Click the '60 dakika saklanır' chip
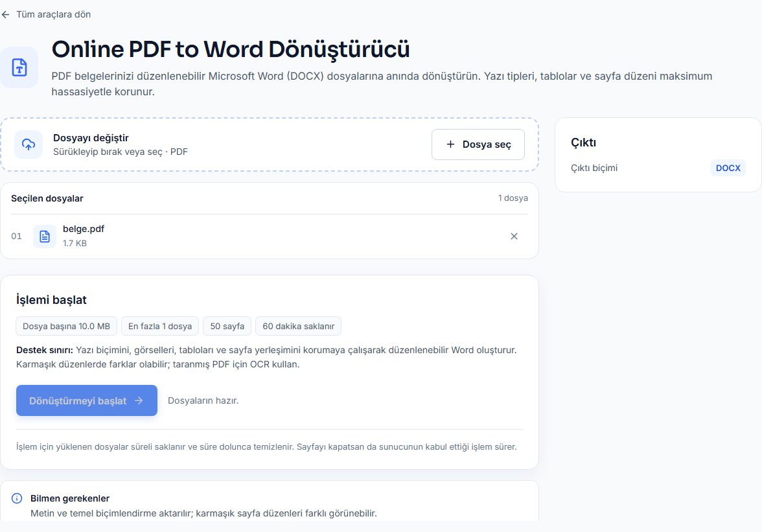This screenshot has height=532, width=762. click(298, 326)
